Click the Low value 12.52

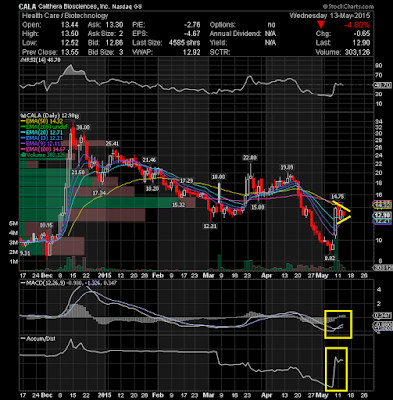(70, 43)
